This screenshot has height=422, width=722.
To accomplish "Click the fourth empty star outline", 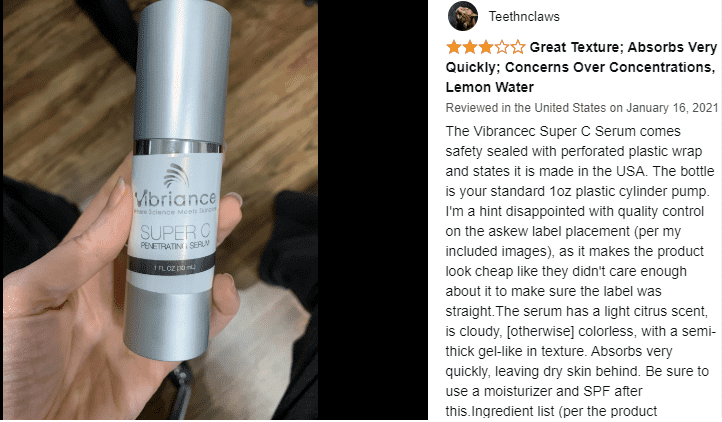I will click(x=502, y=47).
